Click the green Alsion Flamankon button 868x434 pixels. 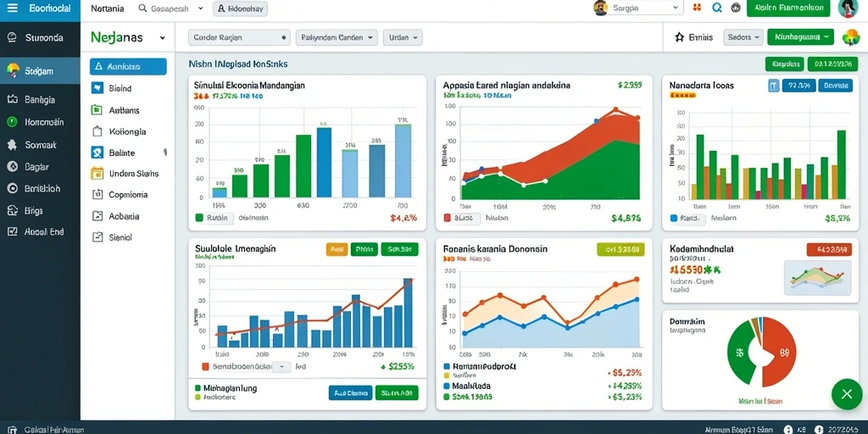788,8
